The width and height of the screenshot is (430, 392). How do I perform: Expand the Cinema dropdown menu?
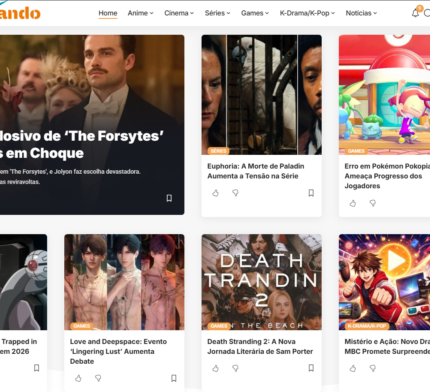coord(179,13)
